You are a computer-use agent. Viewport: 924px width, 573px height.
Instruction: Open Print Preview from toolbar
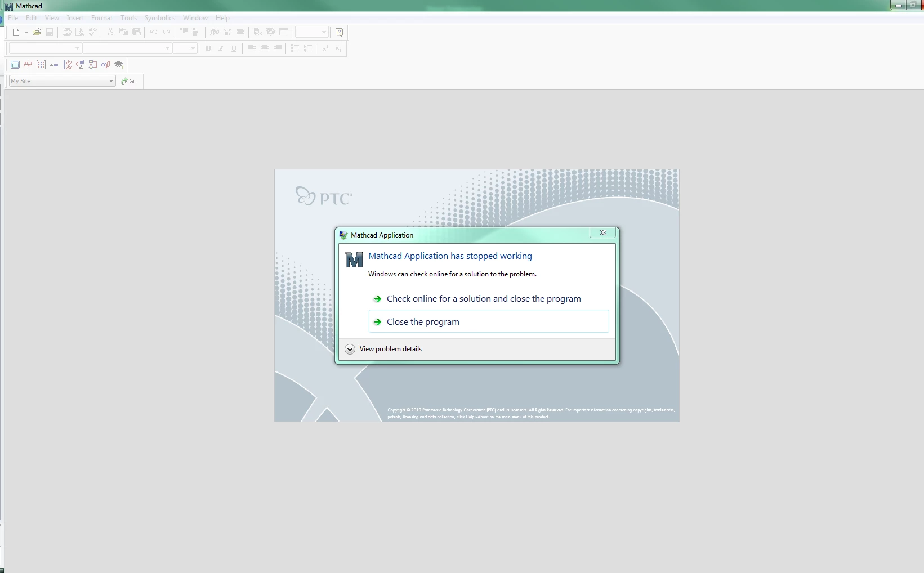pos(79,32)
